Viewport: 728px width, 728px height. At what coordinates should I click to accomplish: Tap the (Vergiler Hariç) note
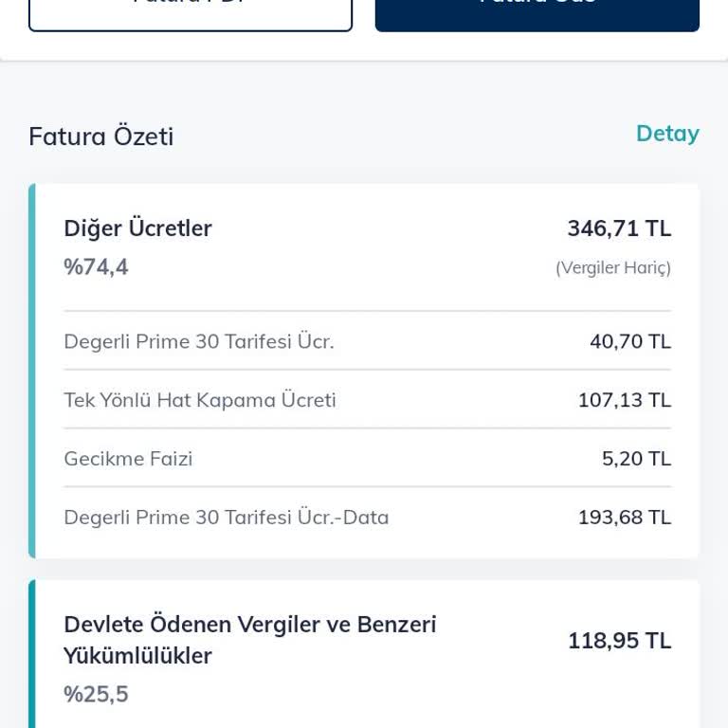click(x=613, y=268)
